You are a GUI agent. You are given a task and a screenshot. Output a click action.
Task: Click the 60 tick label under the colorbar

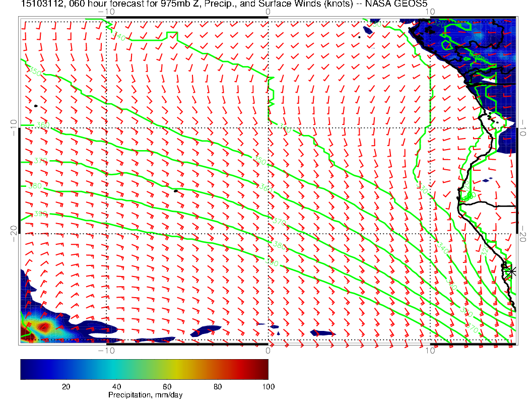click(x=167, y=386)
